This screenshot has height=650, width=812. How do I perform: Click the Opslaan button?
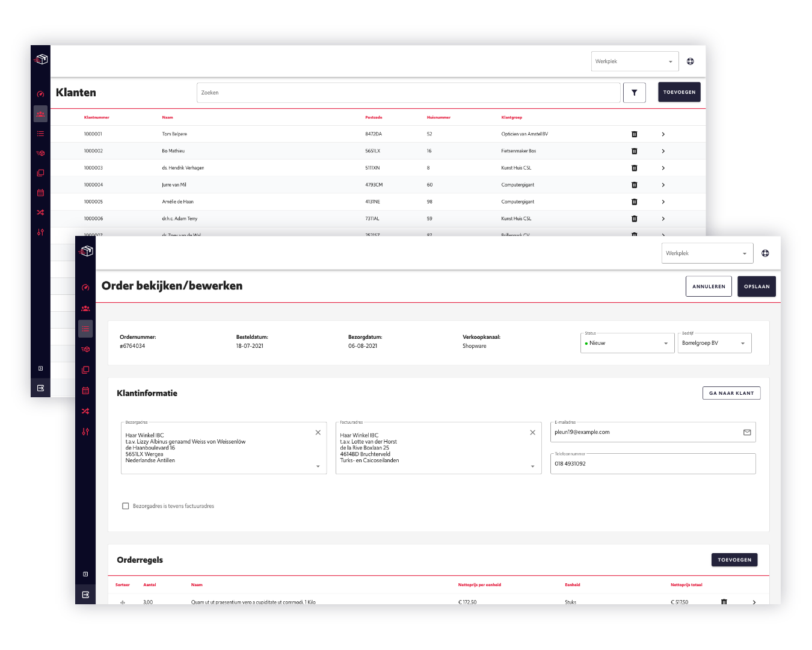(756, 286)
